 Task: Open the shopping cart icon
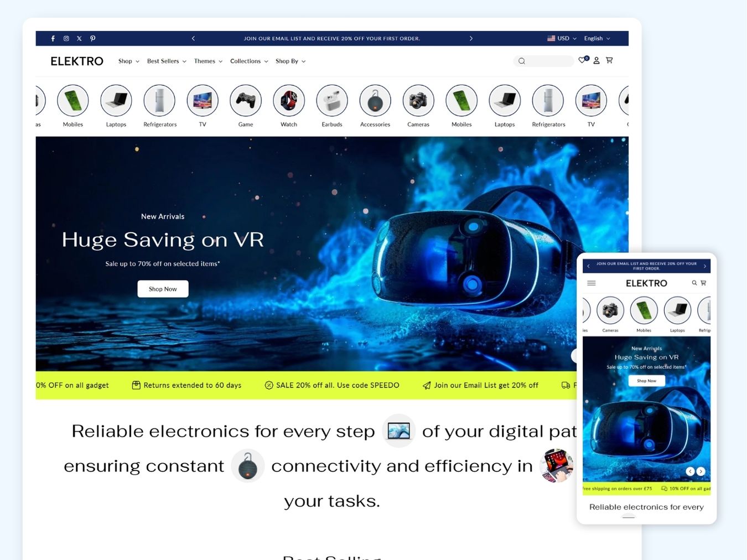[609, 61]
